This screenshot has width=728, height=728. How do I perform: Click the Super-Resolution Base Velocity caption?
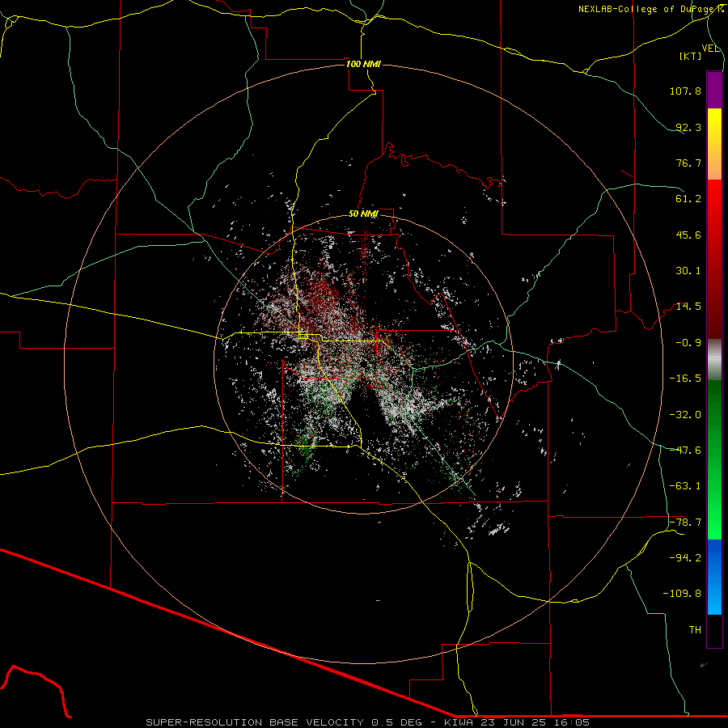[x=367, y=722]
